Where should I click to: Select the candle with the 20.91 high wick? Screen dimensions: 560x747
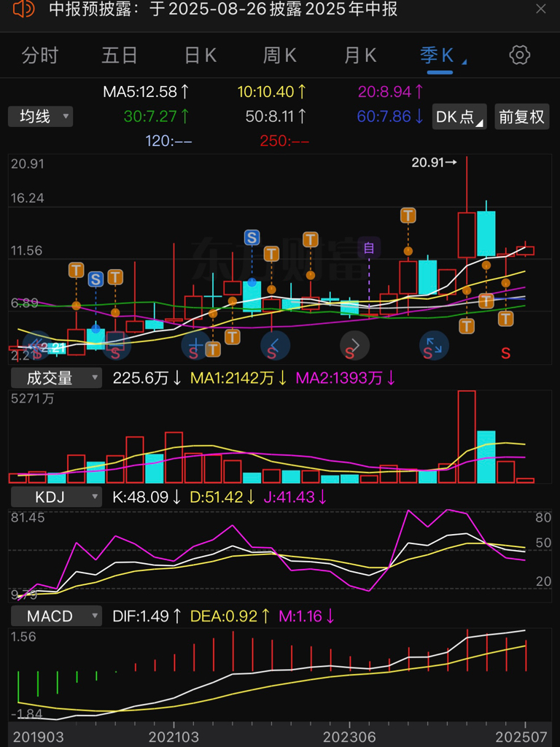[x=467, y=234]
